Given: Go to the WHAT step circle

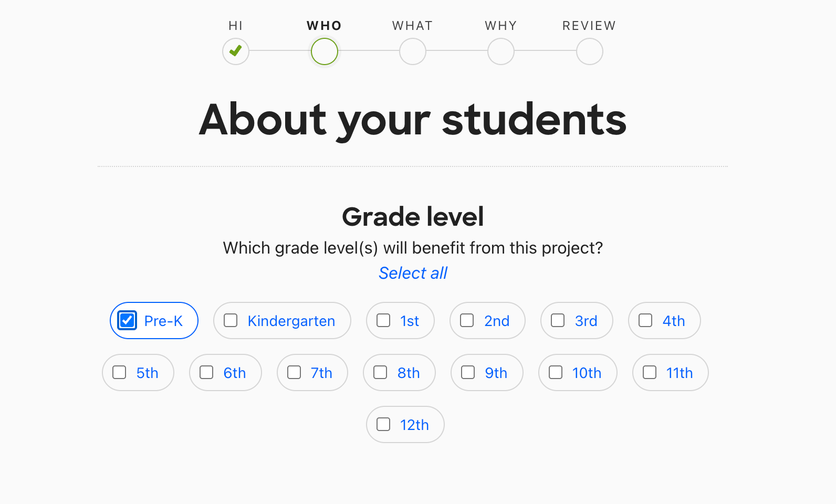Looking at the screenshot, I should pos(413,51).
